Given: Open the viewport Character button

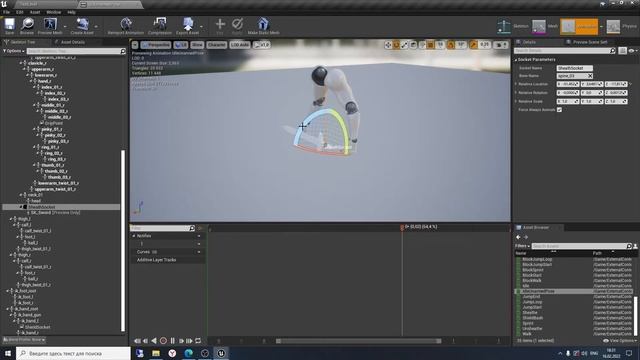Looking at the screenshot, I should coord(216,45).
